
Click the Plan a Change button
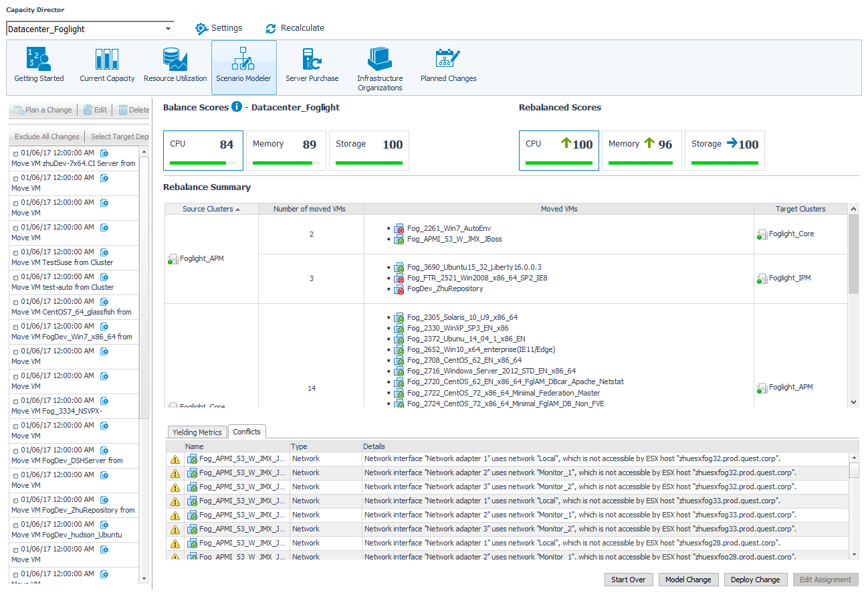tap(43, 110)
